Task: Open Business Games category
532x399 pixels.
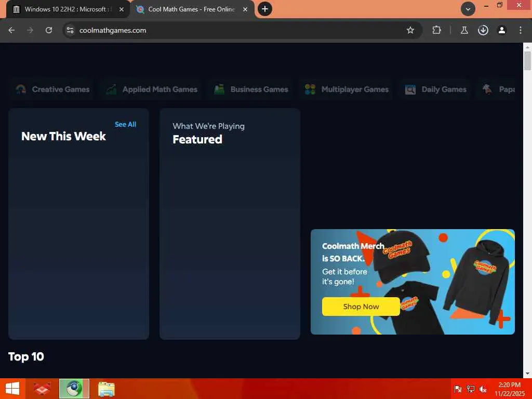Action: click(x=251, y=89)
